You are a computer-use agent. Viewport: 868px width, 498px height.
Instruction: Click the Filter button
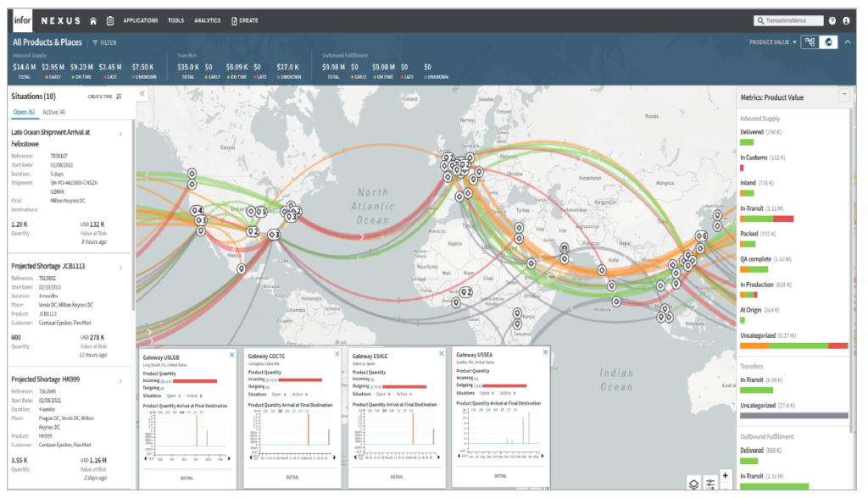tap(104, 41)
